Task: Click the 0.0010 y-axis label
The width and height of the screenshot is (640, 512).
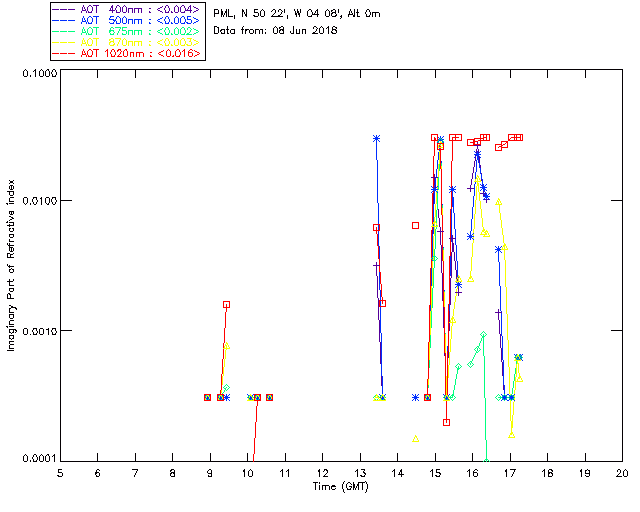Action: (x=40, y=331)
